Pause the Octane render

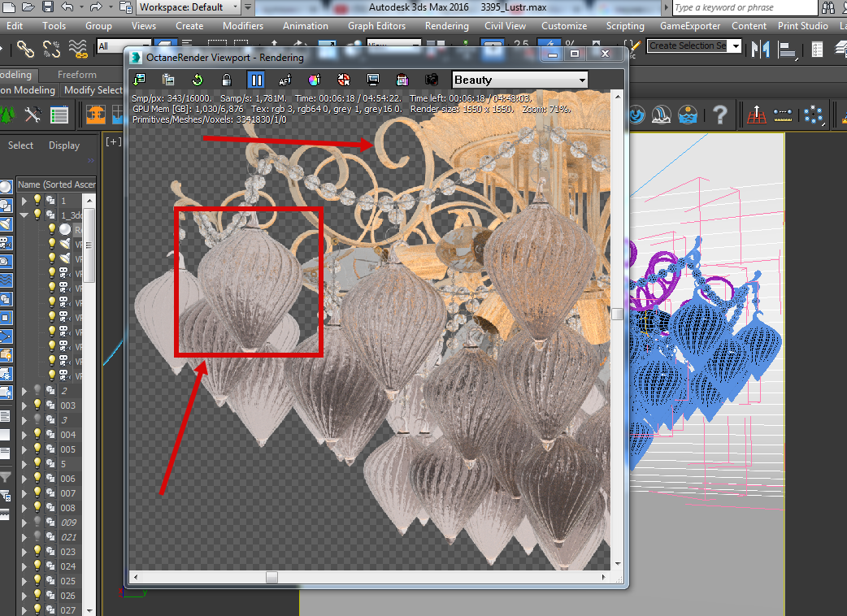[x=255, y=80]
